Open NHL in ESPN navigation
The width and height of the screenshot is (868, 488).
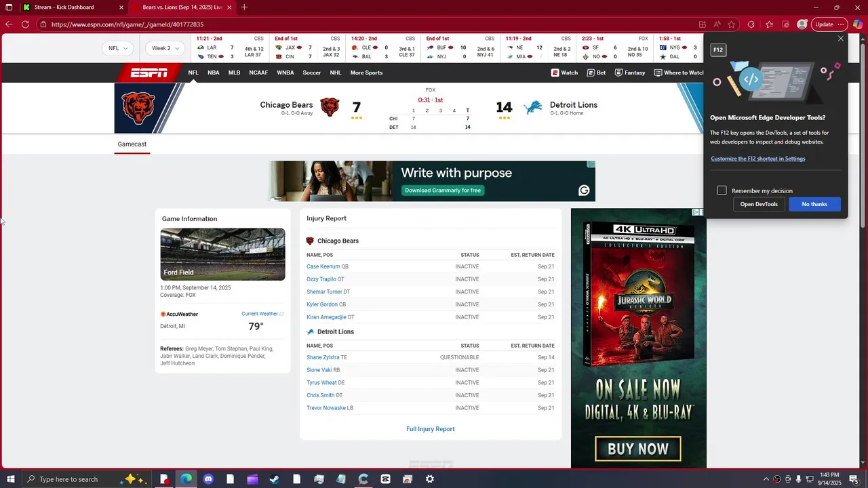pyautogui.click(x=336, y=73)
